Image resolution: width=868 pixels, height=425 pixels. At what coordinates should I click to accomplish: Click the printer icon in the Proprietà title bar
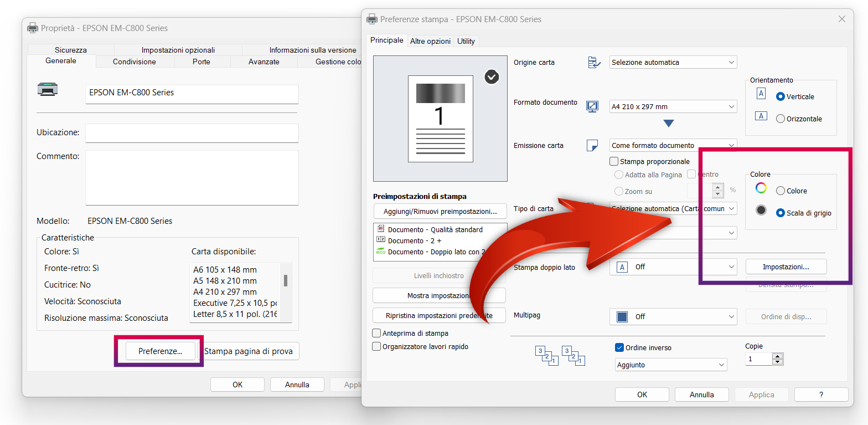tap(33, 28)
